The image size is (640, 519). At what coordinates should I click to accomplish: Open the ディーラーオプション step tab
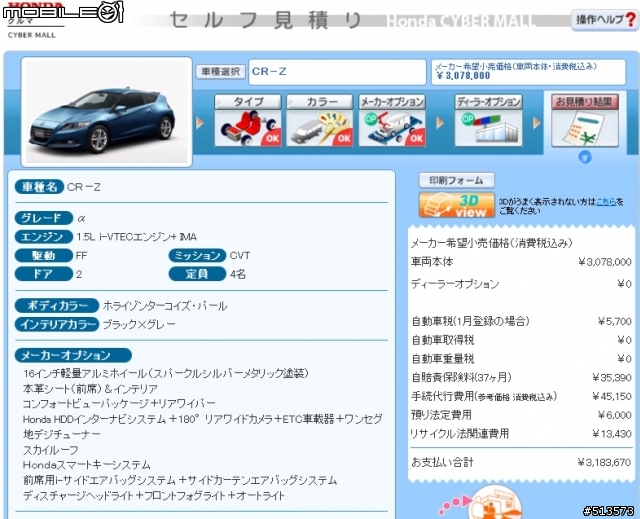click(x=488, y=102)
